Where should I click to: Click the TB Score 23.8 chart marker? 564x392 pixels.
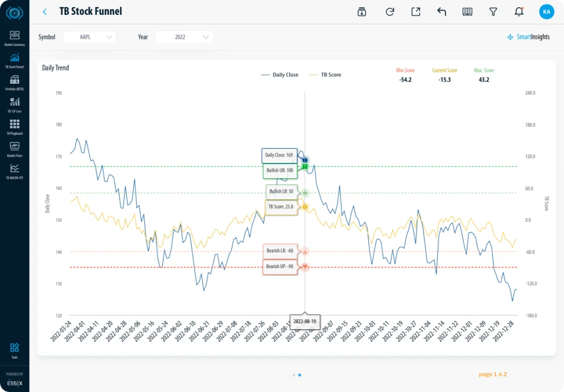pos(305,207)
